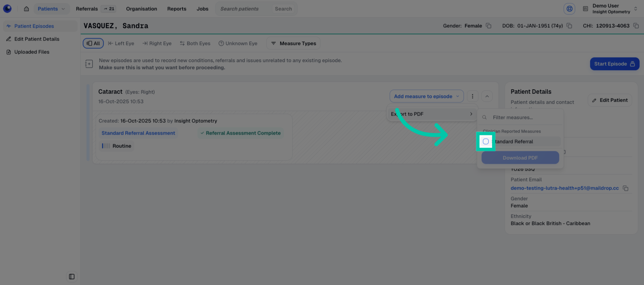The width and height of the screenshot is (644, 285).
Task: Toggle sidebar collapse icon at bottom
Action: (72, 277)
